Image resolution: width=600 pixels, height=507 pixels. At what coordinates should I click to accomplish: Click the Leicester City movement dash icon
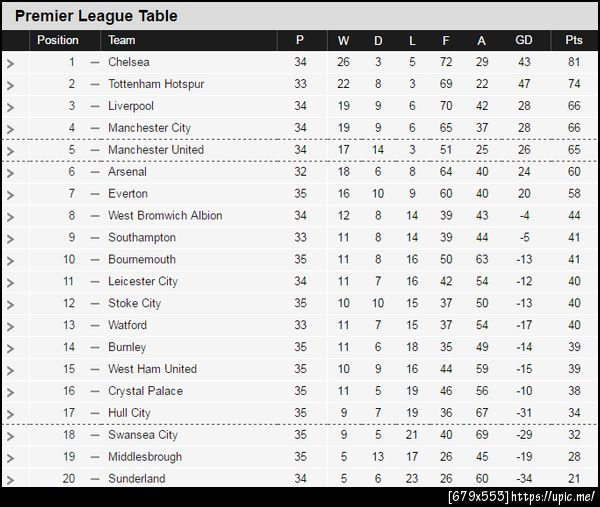95,282
